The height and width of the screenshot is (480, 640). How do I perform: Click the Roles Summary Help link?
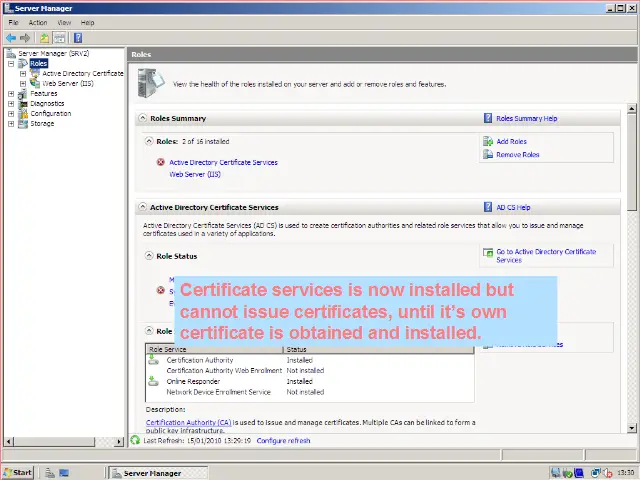pos(527,118)
